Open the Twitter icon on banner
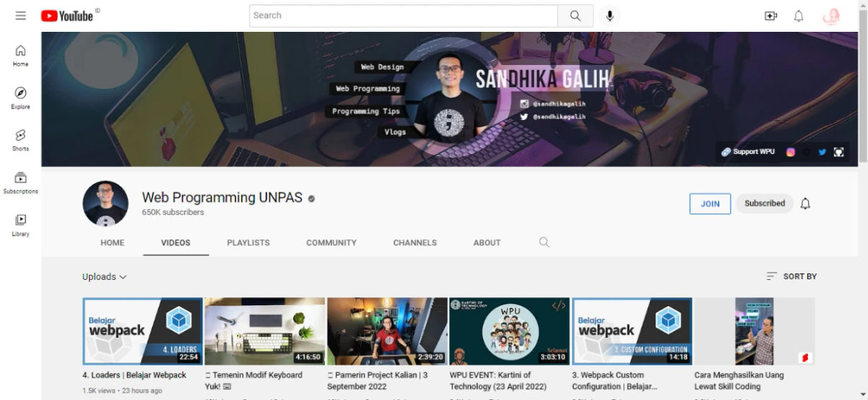 click(x=822, y=152)
